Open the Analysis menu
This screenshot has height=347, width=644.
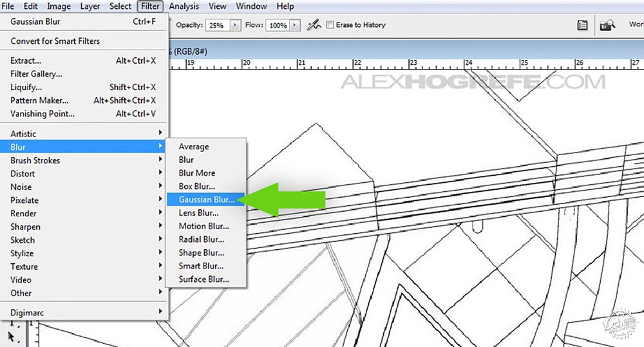184,6
